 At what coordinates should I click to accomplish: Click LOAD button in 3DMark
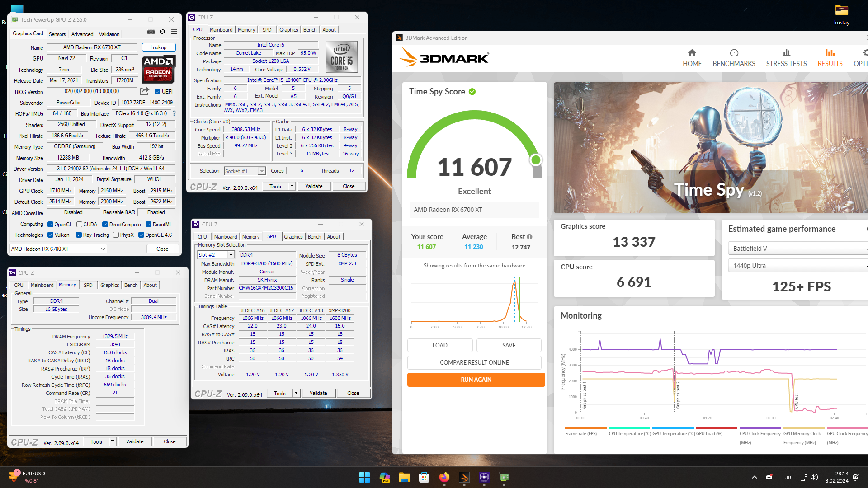tap(440, 345)
